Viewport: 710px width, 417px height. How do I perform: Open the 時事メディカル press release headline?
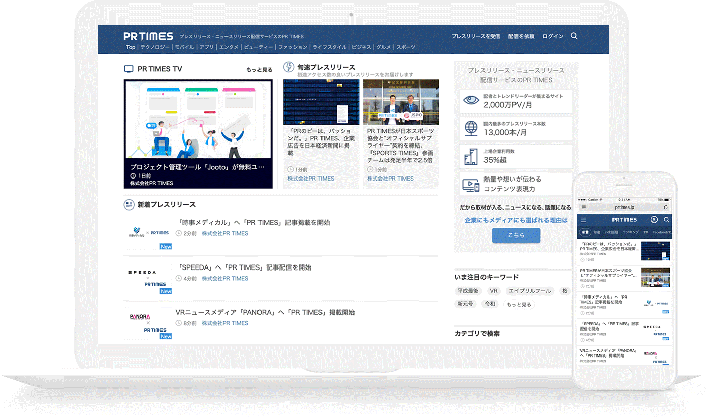click(255, 223)
